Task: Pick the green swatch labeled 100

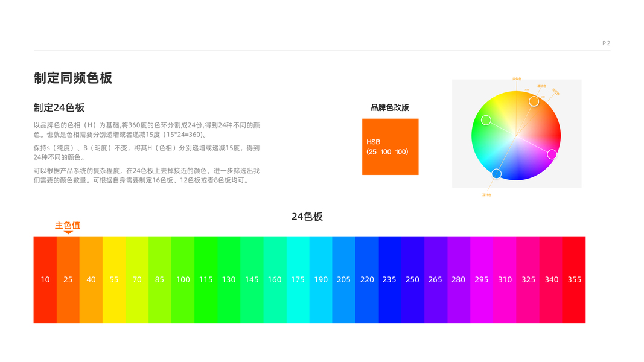Action: [x=183, y=279]
